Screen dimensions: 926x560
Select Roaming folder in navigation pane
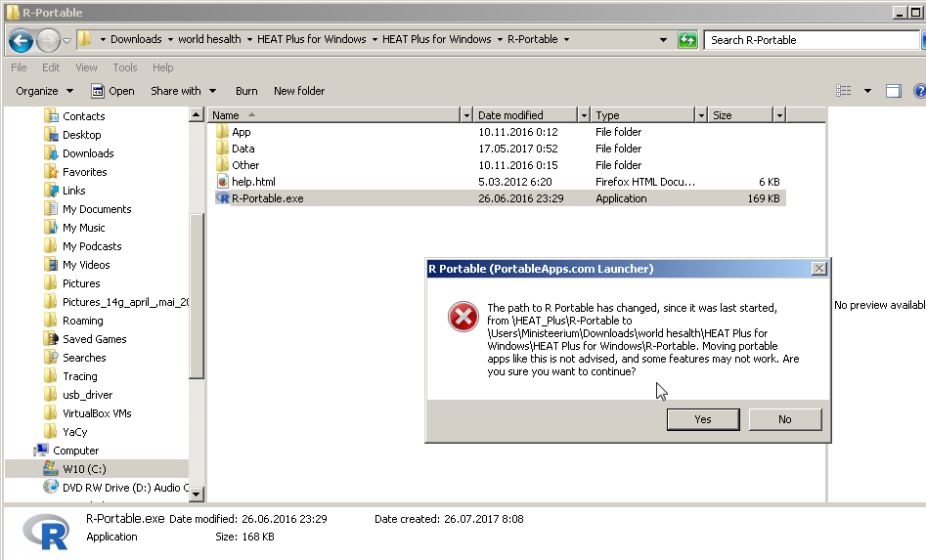[x=83, y=321]
